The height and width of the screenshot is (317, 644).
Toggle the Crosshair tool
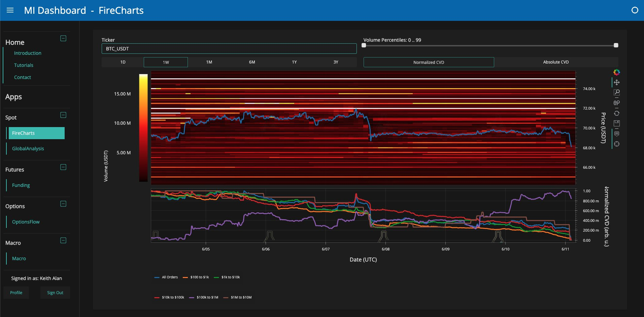pos(616,144)
